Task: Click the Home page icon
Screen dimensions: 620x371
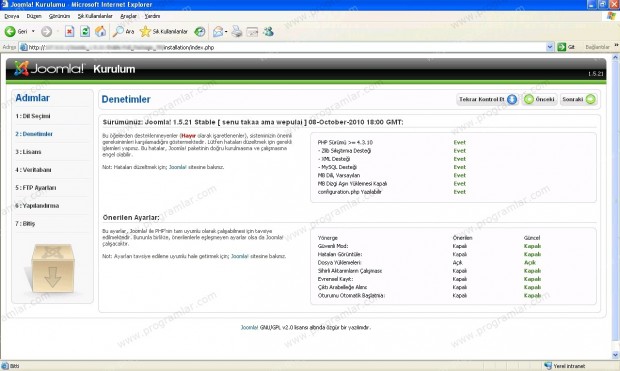Action: 100,31
